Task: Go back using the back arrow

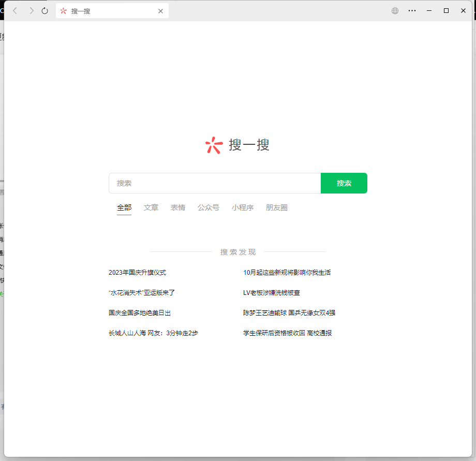Action: tap(15, 11)
